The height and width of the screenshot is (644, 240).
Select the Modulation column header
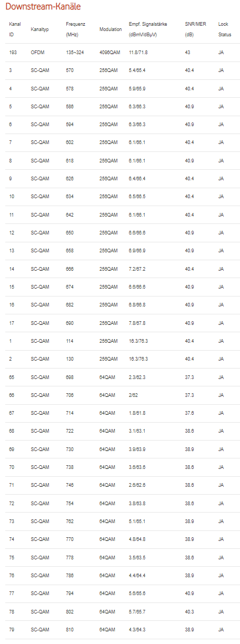[111, 29]
